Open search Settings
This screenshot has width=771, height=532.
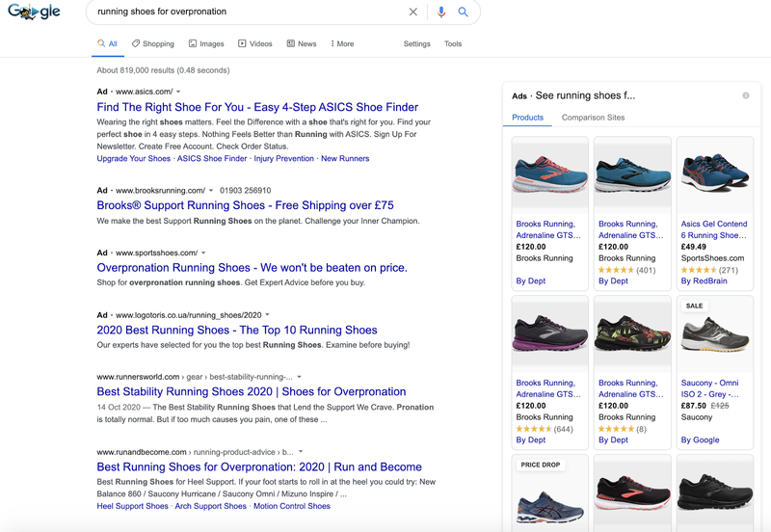[x=417, y=43]
